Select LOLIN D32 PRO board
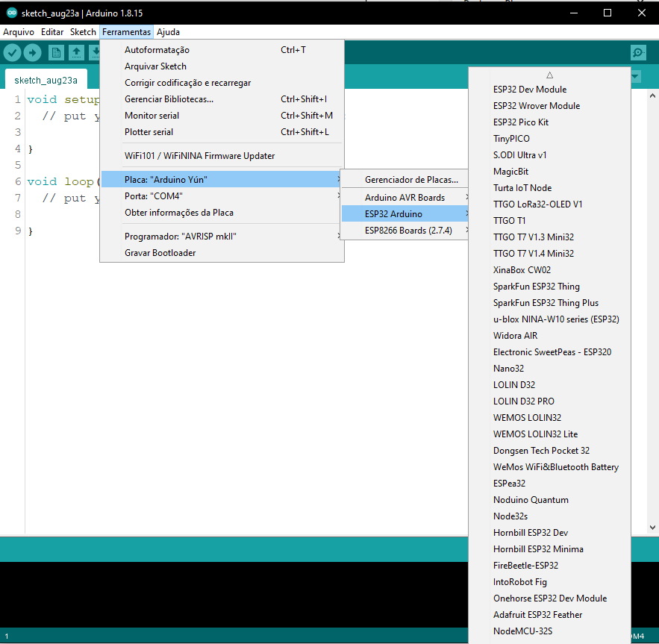This screenshot has width=659, height=644. [550, 401]
